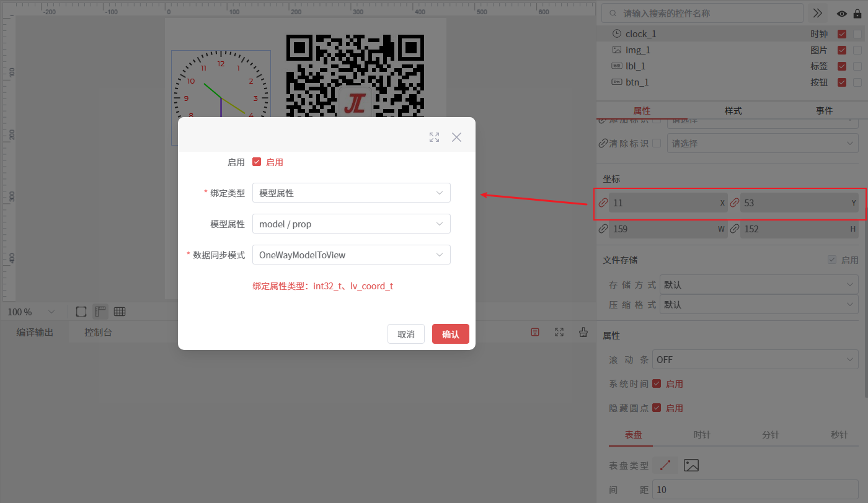Open 清除标识 请选择 dropdown
The height and width of the screenshot is (503, 868).
(763, 143)
